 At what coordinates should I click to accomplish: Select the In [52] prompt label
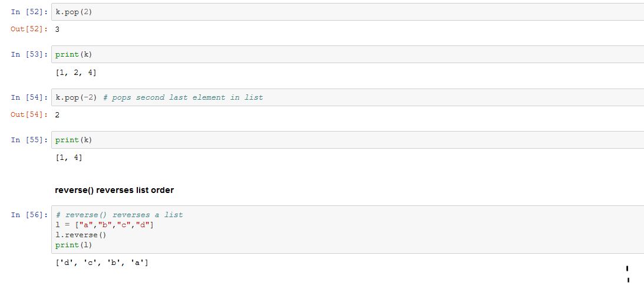pyautogui.click(x=29, y=12)
